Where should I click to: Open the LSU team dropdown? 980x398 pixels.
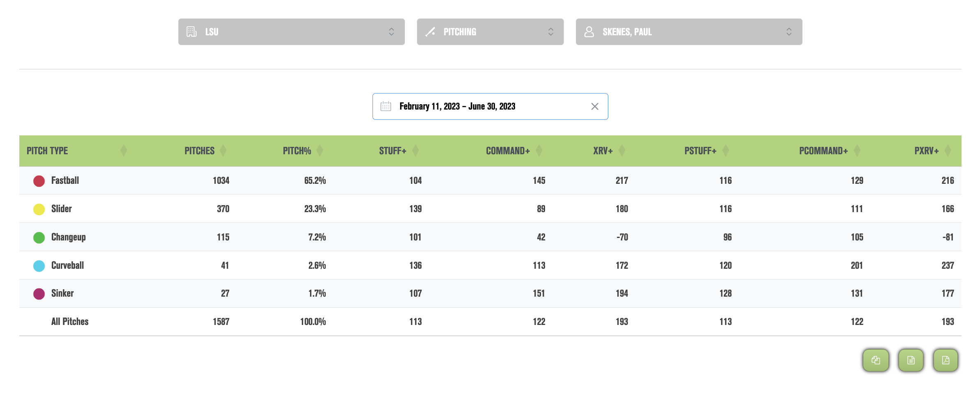tap(292, 32)
